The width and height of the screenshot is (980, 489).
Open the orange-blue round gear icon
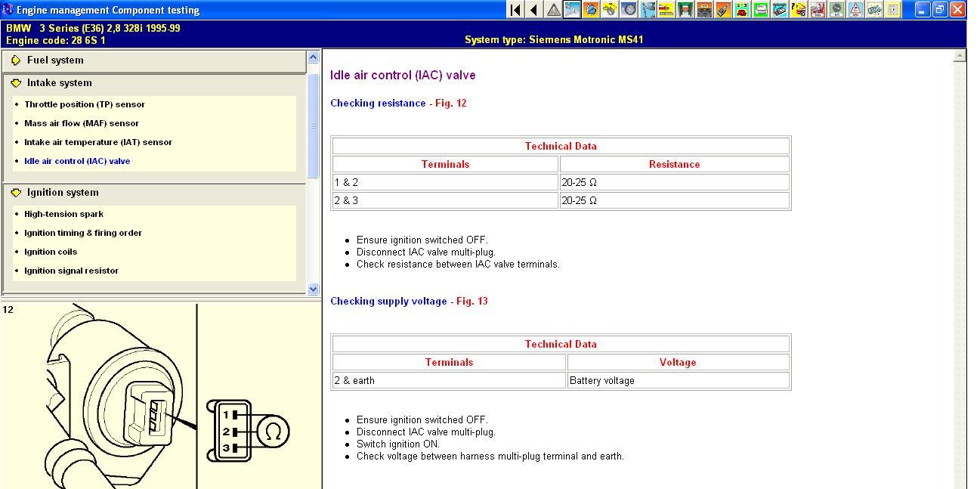pyautogui.click(x=591, y=10)
